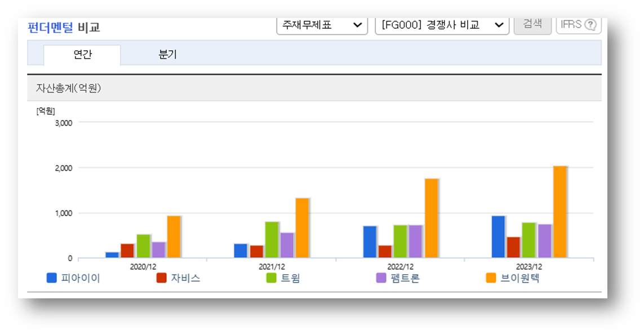Click the [억원] unit label
This screenshot has height=335, width=644.
[46, 111]
